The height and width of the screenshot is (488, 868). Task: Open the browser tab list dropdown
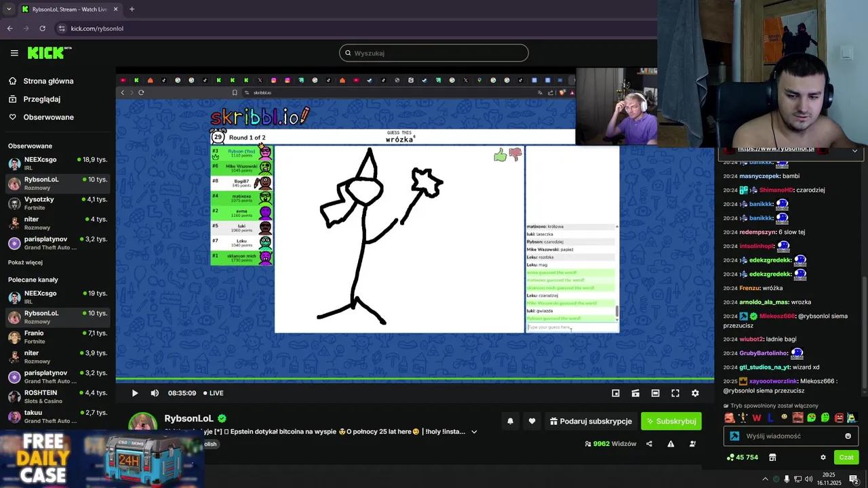point(8,9)
